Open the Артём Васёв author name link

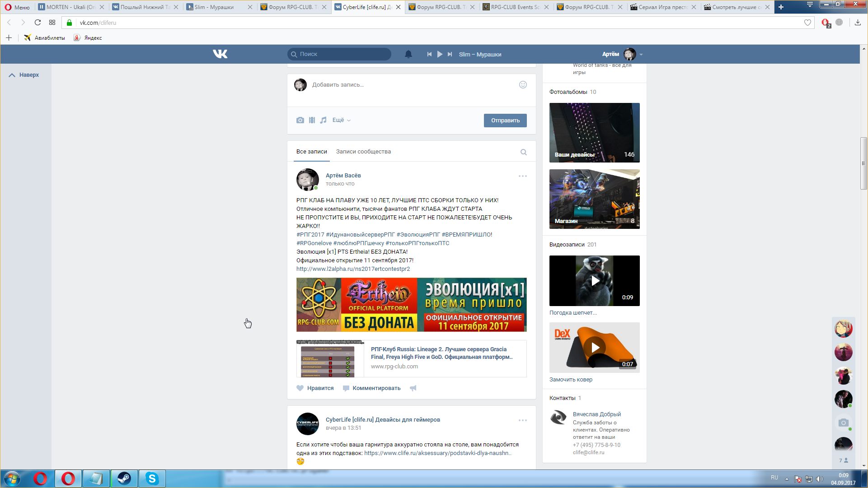[343, 175]
